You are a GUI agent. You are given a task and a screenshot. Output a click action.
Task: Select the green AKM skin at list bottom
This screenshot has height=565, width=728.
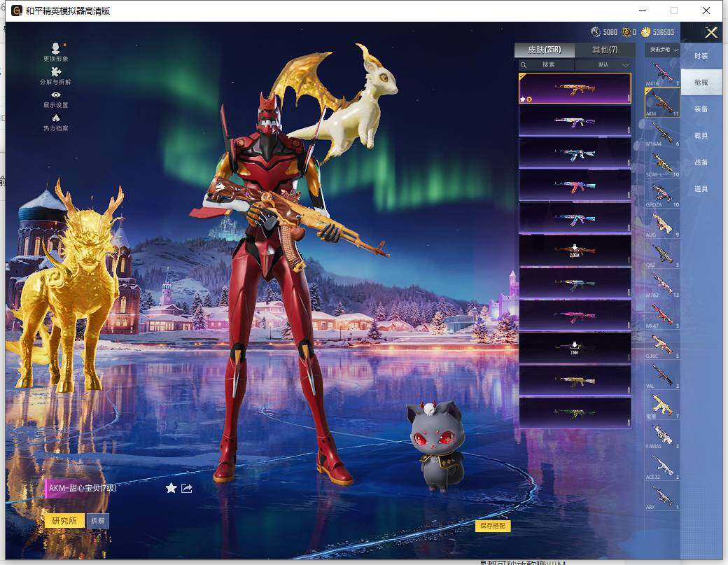575,413
